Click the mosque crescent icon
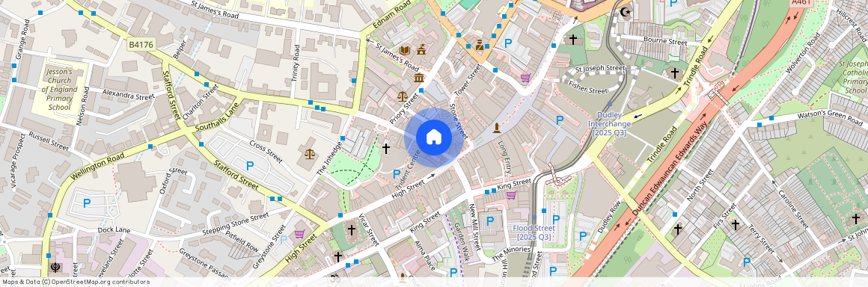868x287 pixels. click(626, 12)
